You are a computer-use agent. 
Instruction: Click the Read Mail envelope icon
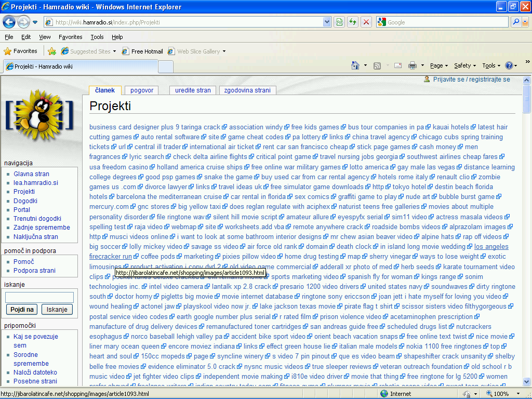coord(398,65)
